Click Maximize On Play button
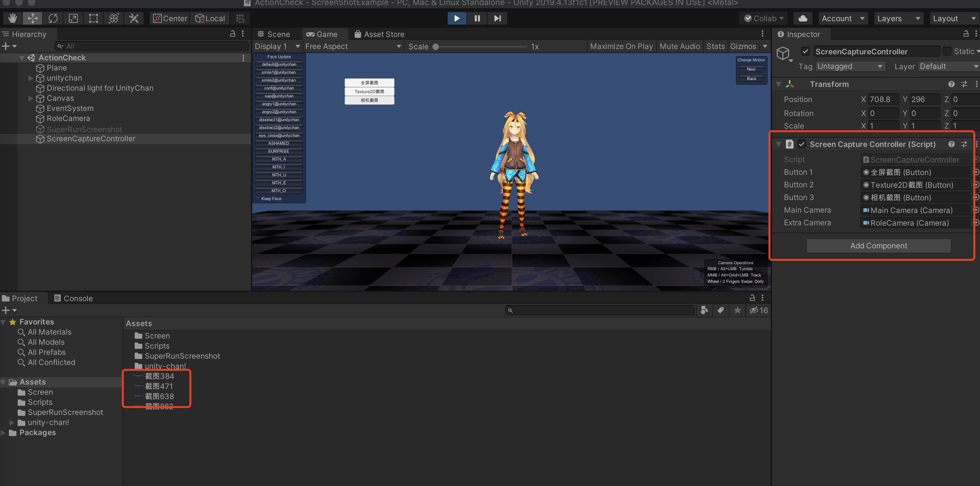Viewport: 980px width, 486px height. pos(621,46)
